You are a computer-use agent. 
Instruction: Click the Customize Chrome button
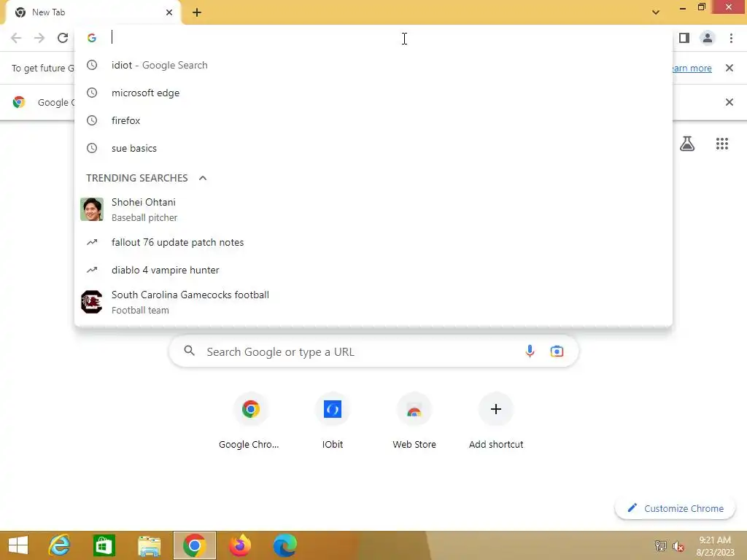[x=675, y=508]
